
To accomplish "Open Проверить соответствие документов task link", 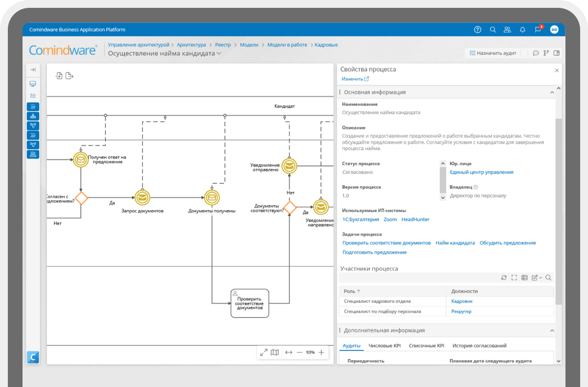I will tap(387, 243).
